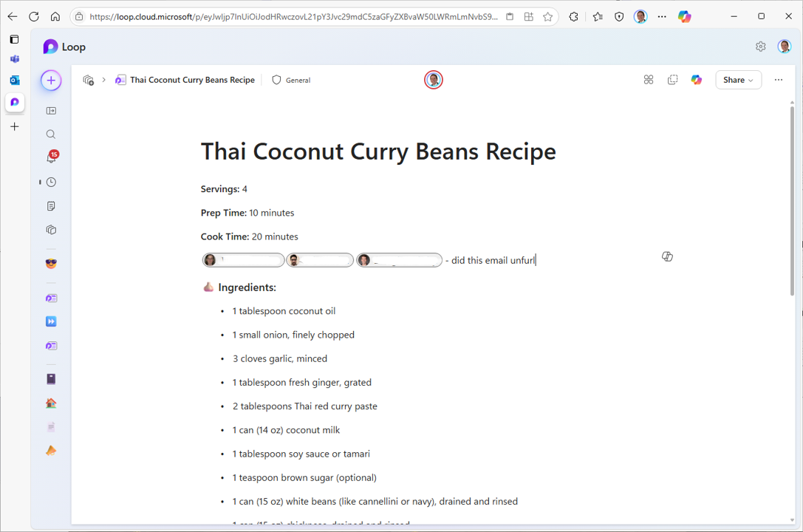
Task: Open notifications with 15 badge
Action: point(51,157)
